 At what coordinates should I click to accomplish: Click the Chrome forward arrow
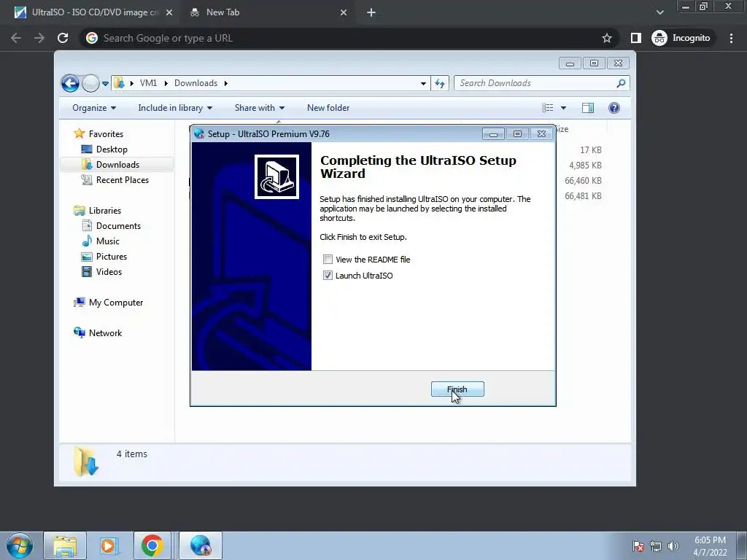click(39, 38)
